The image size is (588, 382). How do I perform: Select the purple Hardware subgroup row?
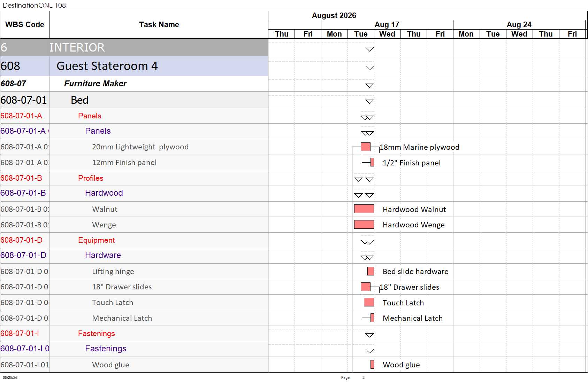[x=134, y=255]
